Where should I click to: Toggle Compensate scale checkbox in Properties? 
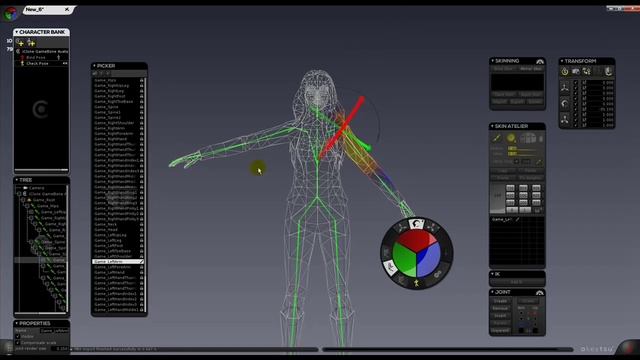tap(18, 343)
